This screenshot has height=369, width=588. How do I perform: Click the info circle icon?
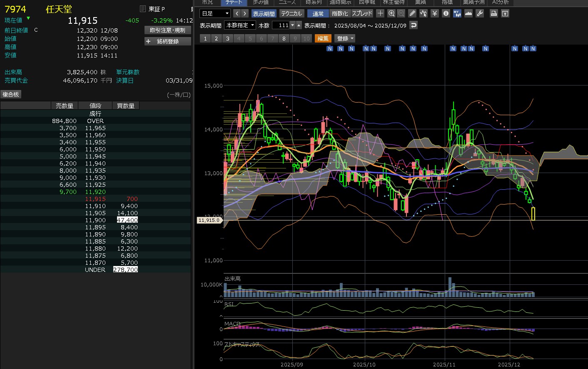(x=446, y=13)
